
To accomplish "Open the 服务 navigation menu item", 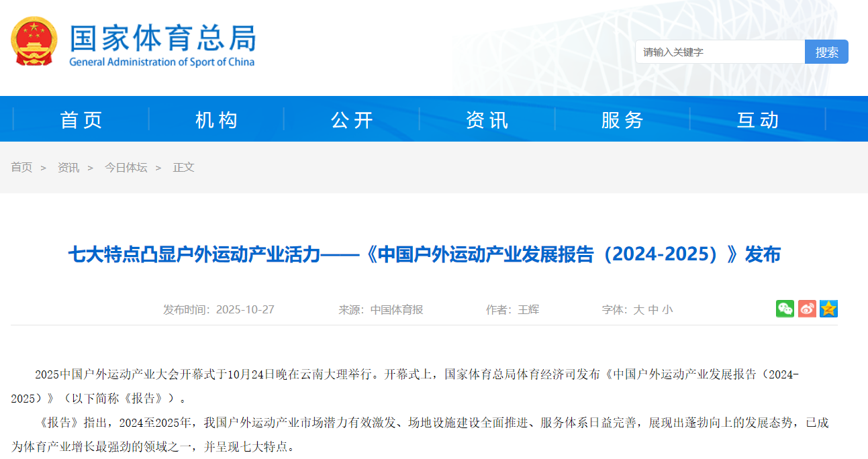I will tap(622, 119).
